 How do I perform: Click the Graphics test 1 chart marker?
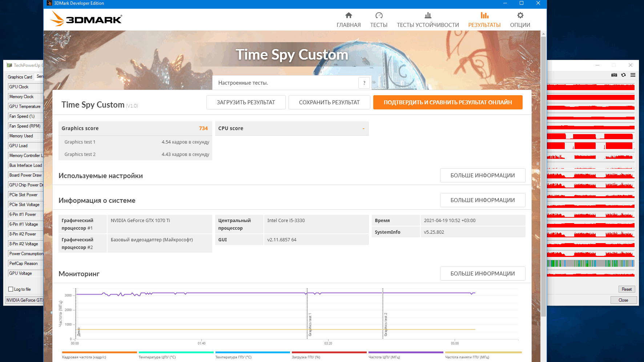(310, 325)
